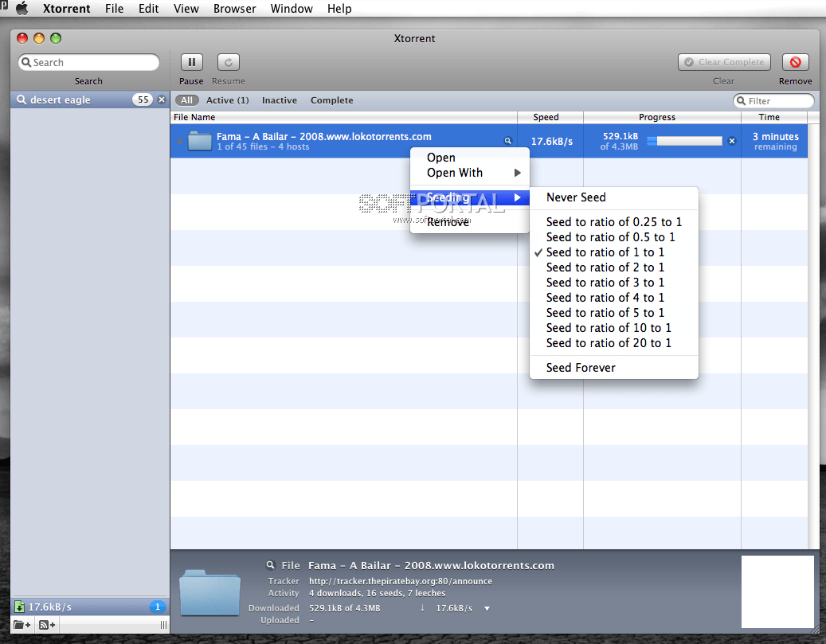This screenshot has height=644, width=826.
Task: Click the 17.6kB/s download rate in details
Action: (x=454, y=608)
